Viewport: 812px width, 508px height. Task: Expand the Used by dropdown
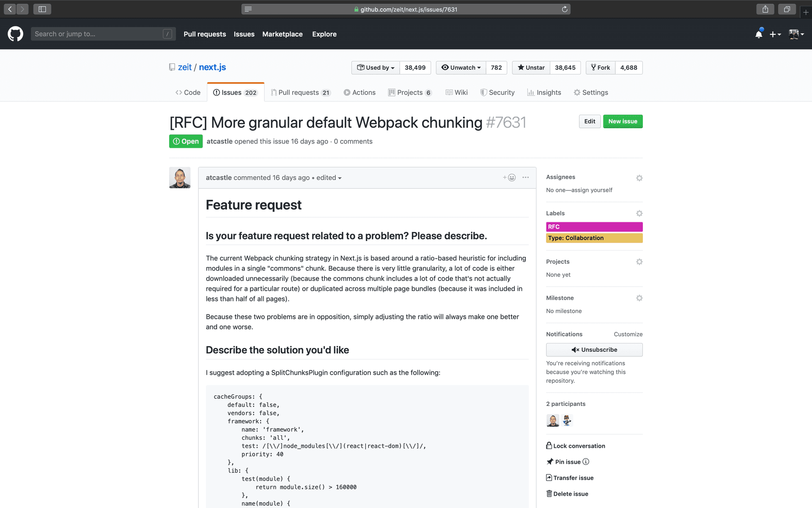click(376, 68)
